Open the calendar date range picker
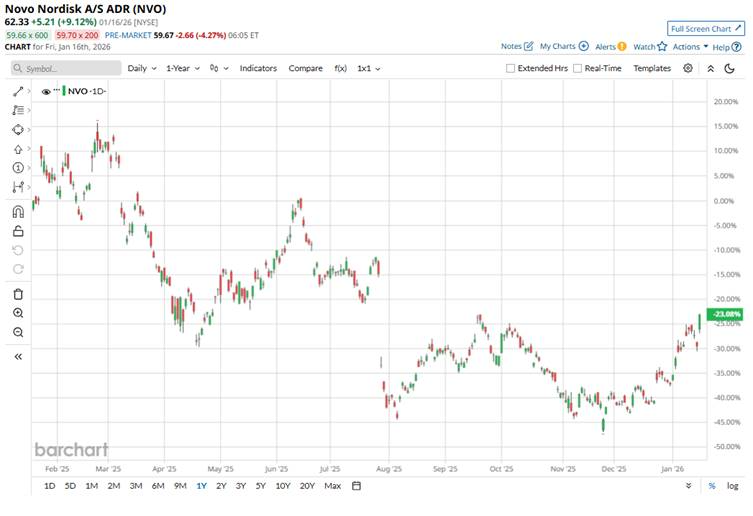Image resolution: width=753 pixels, height=516 pixels. click(x=356, y=486)
